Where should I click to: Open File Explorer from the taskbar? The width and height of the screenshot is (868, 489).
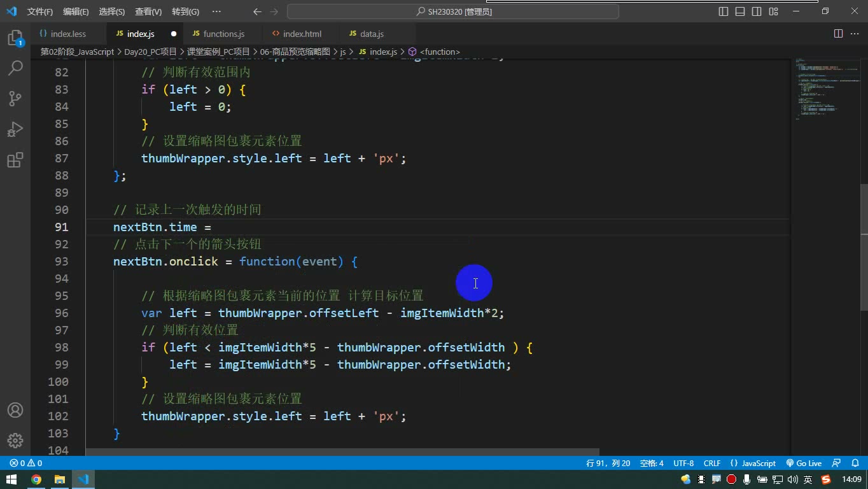[59, 479]
